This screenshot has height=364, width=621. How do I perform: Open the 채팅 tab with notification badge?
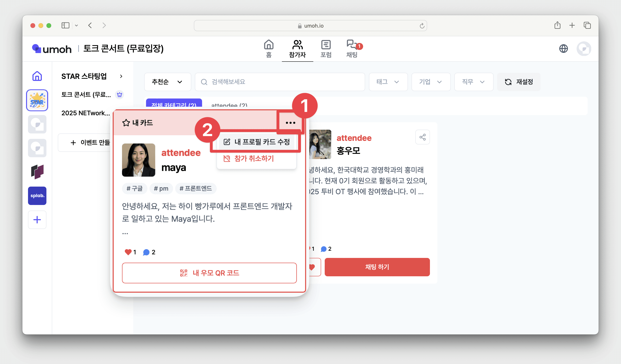(x=352, y=49)
